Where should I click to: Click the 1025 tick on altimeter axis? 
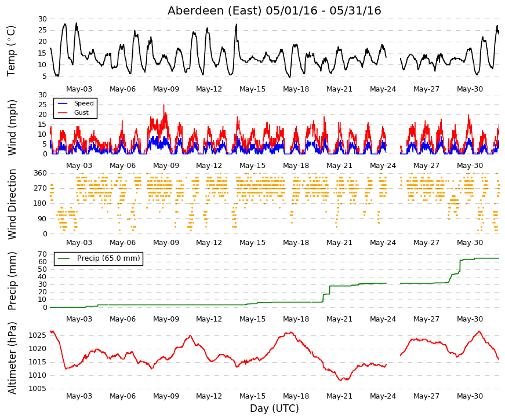pyautogui.click(x=37, y=335)
